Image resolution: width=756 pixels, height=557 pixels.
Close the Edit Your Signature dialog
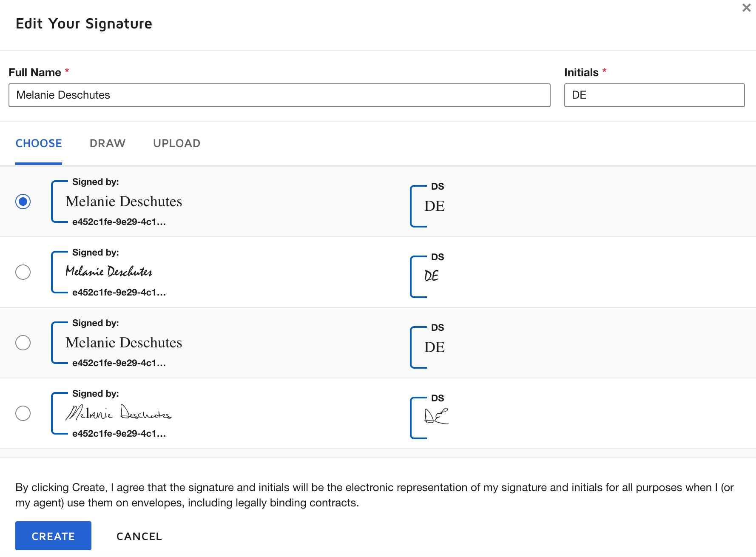click(746, 8)
